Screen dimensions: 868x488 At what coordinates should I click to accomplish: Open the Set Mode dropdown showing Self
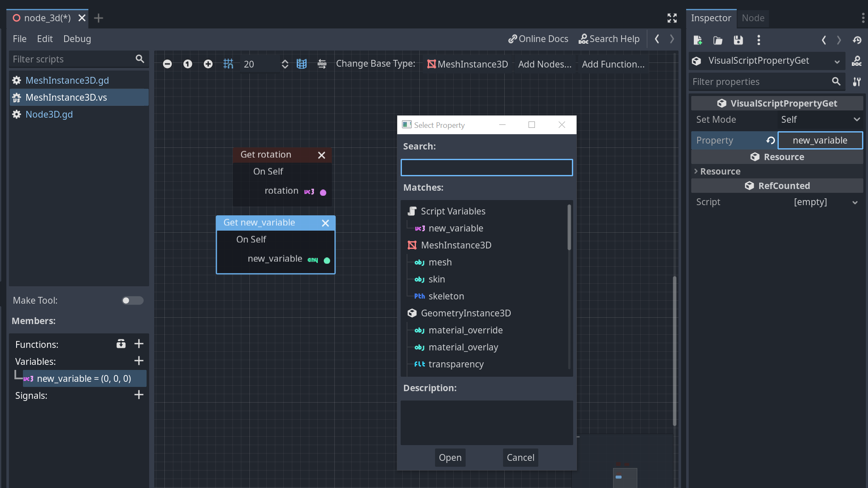pyautogui.click(x=820, y=119)
